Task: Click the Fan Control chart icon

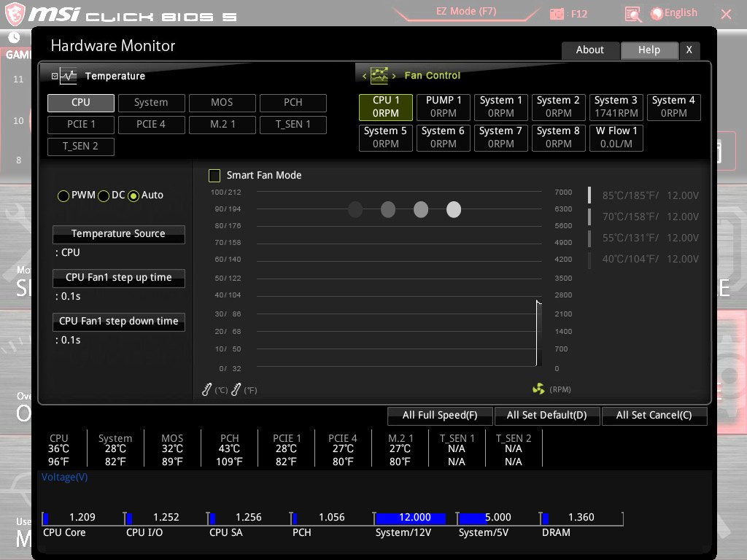Action: pos(379,75)
